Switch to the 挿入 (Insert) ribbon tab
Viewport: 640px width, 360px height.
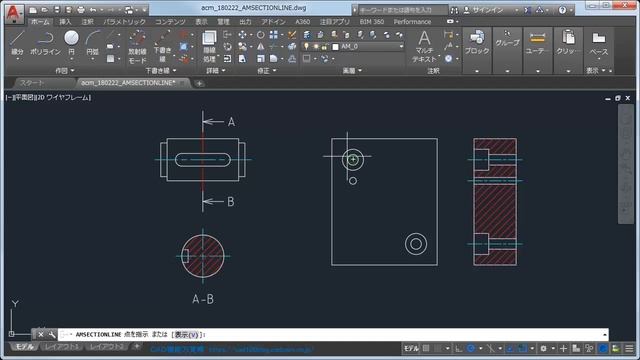click(x=65, y=22)
